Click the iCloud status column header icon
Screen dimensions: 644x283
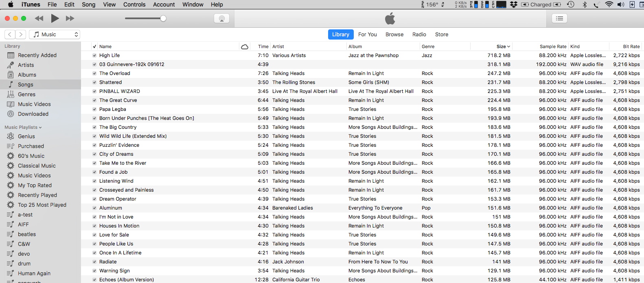pyautogui.click(x=245, y=46)
